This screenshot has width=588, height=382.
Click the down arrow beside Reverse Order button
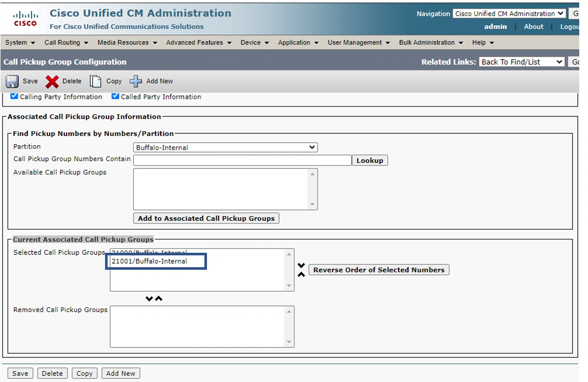301,266
